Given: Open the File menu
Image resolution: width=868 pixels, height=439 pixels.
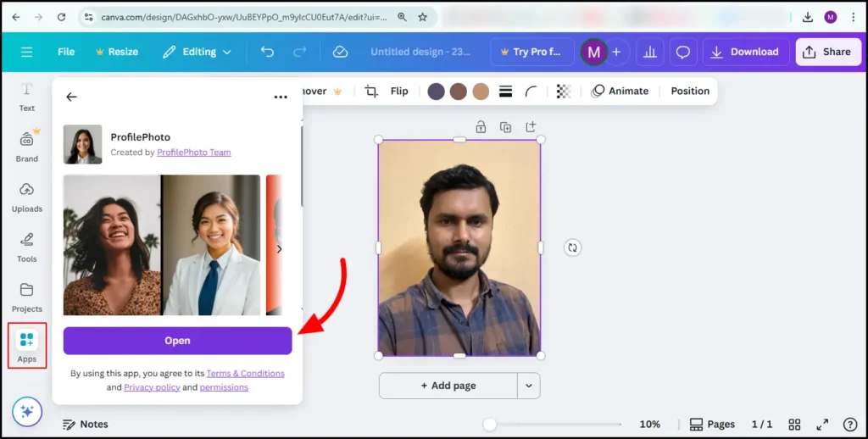Looking at the screenshot, I should tap(66, 52).
